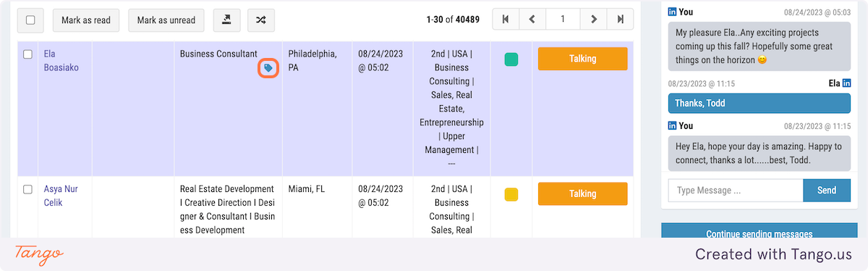Go to the next page arrow
Image resolution: width=868 pixels, height=271 pixels.
[594, 20]
